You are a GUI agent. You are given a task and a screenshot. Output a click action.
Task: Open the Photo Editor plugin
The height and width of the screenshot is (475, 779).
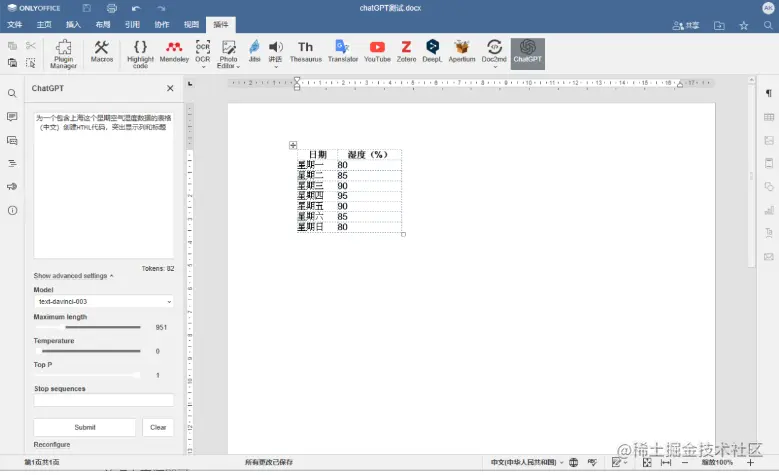[x=229, y=54]
